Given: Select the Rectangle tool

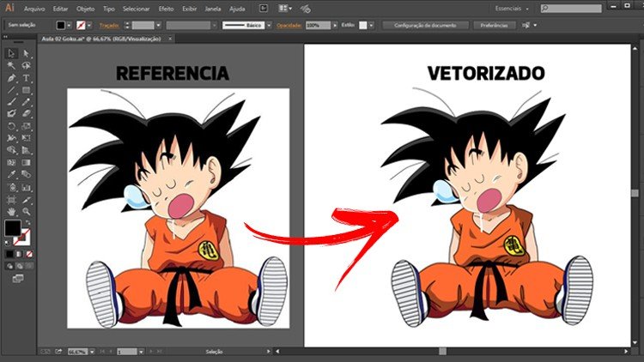Looking at the screenshot, I should pos(26,90).
